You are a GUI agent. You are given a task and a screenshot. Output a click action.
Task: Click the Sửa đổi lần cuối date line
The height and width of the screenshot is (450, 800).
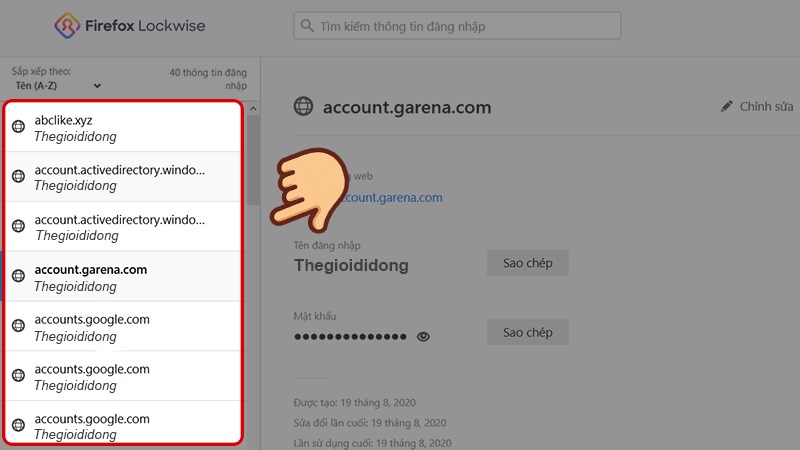[x=370, y=423]
